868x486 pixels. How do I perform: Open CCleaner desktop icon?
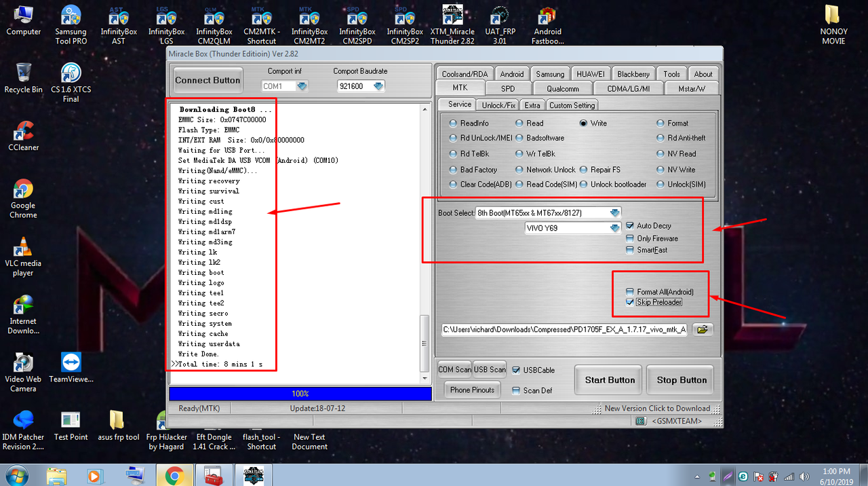(x=23, y=136)
